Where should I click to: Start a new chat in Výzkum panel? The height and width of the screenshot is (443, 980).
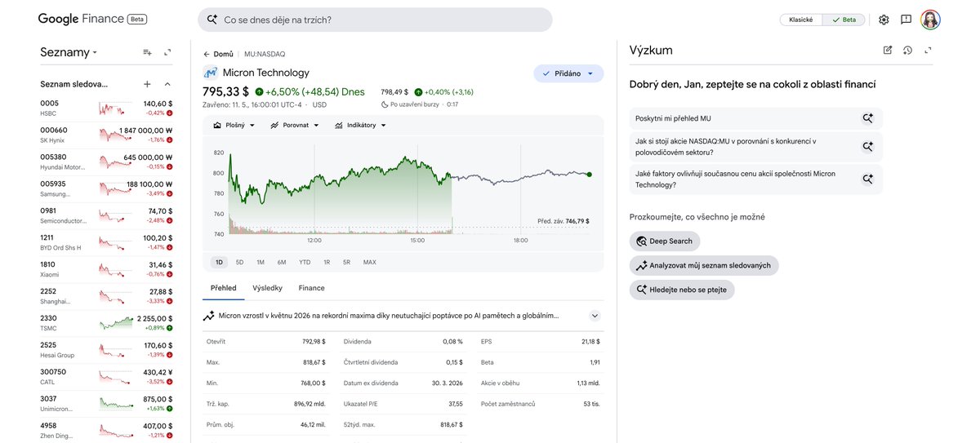point(888,50)
